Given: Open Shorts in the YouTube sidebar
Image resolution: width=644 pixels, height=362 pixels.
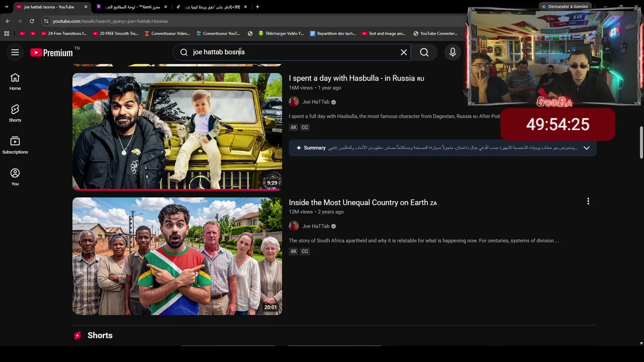Looking at the screenshot, I should (x=15, y=113).
